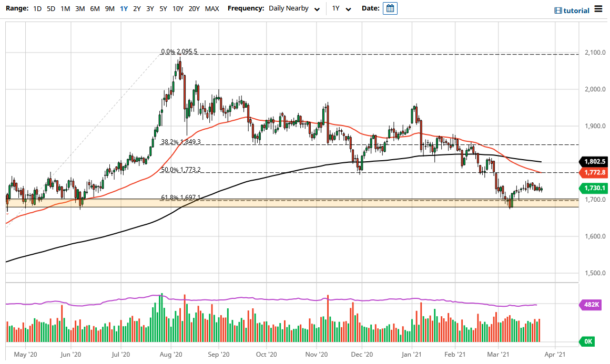Open the date picker calendar icon
Viewport: 610px width, 364px height.
(390, 8)
